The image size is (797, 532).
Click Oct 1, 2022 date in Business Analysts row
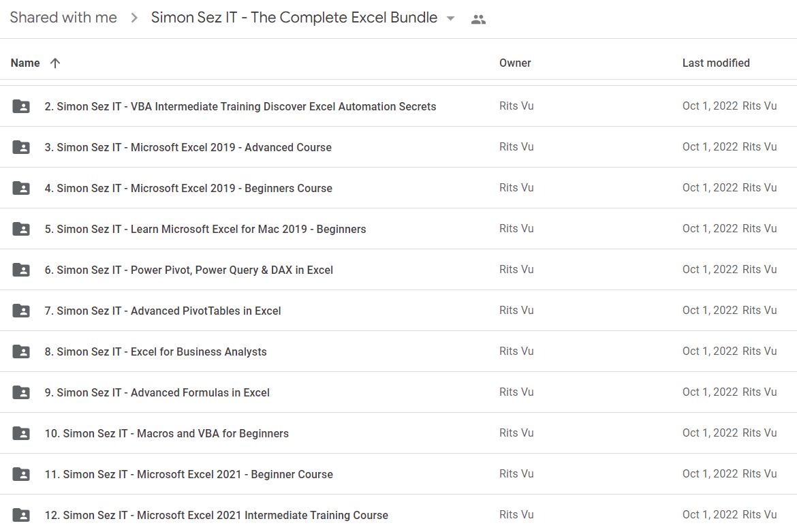click(710, 351)
